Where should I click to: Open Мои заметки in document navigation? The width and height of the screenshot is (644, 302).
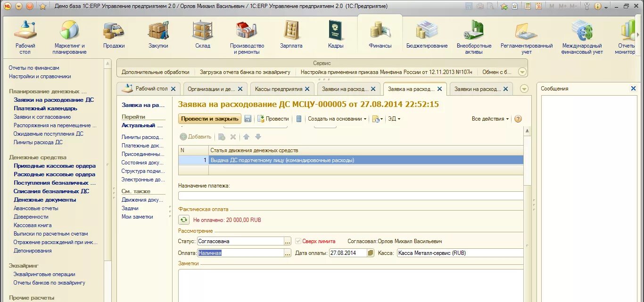click(x=137, y=217)
